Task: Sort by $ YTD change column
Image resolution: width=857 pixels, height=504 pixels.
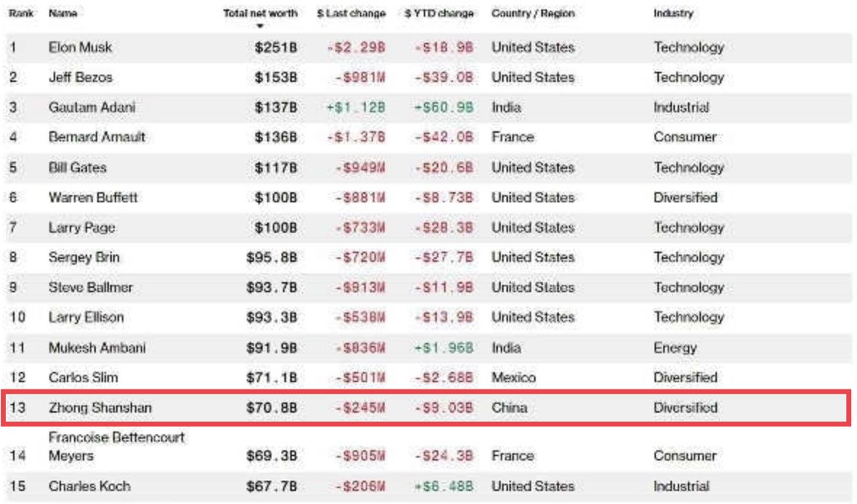Action: click(x=439, y=13)
